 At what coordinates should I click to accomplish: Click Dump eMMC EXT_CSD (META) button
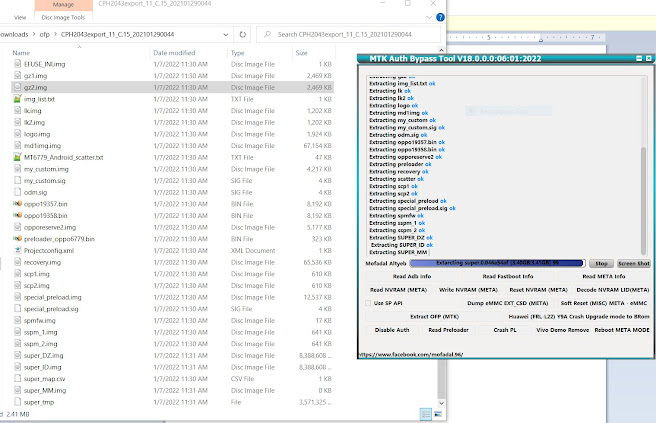click(x=507, y=303)
